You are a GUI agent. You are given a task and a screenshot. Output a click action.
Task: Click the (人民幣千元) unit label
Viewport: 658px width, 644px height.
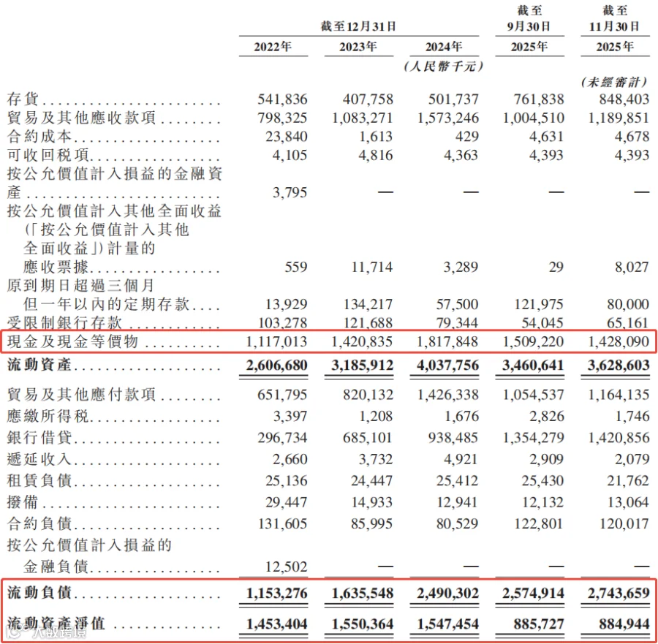[x=444, y=66]
